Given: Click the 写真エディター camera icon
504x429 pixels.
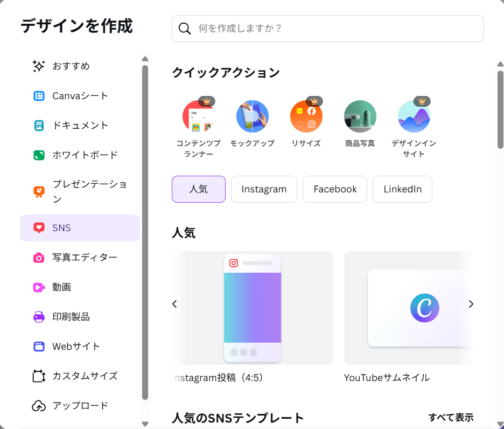Looking at the screenshot, I should click(39, 258).
